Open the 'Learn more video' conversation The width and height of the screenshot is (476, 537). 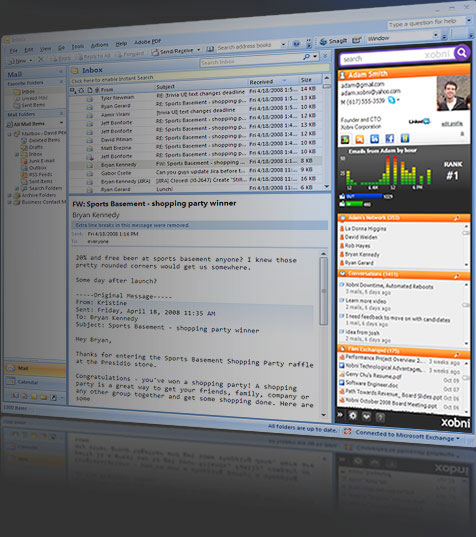click(x=365, y=301)
